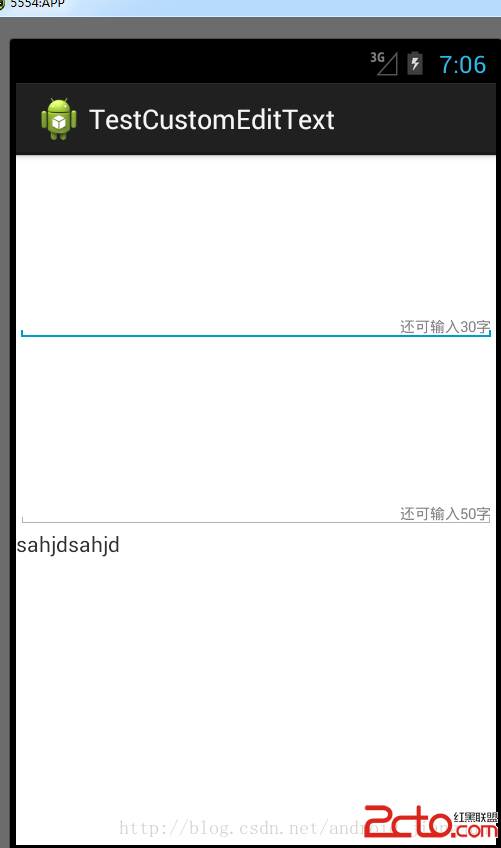Open the blog.csdn.net watermark URL
Image resolution: width=501 pixels, height=848 pixels.
pos(241,828)
